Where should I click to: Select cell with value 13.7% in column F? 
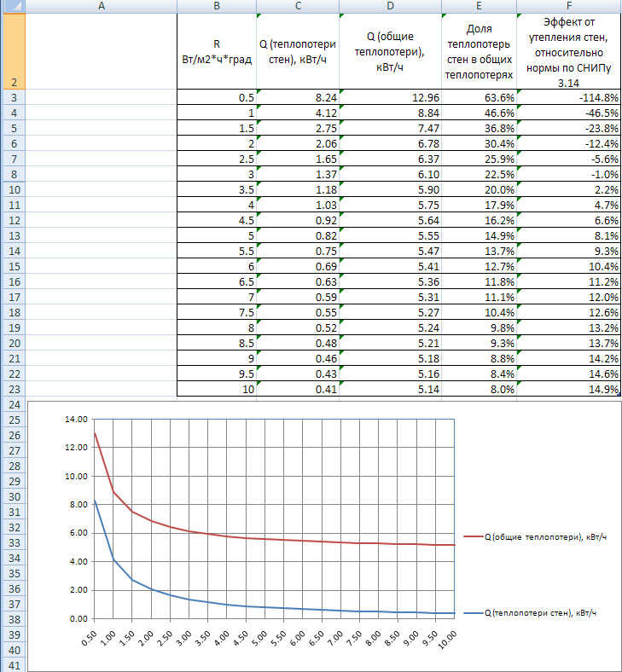click(x=569, y=344)
